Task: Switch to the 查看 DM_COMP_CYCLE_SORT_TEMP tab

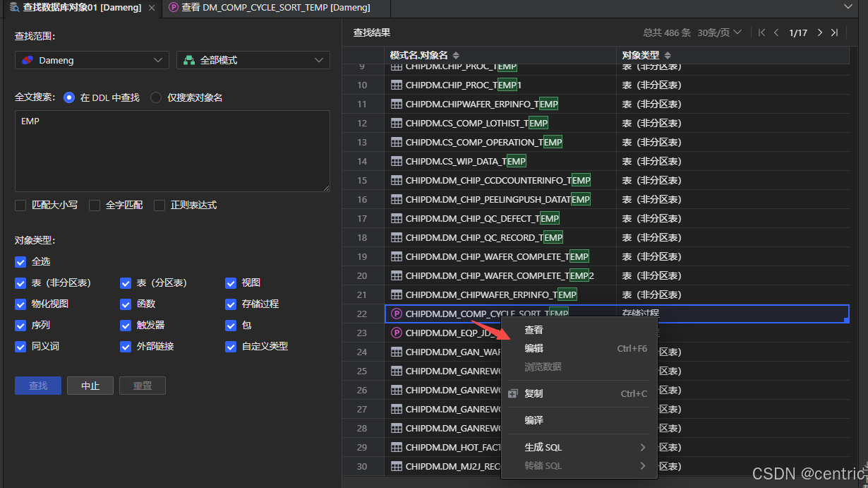Action: 270,8
